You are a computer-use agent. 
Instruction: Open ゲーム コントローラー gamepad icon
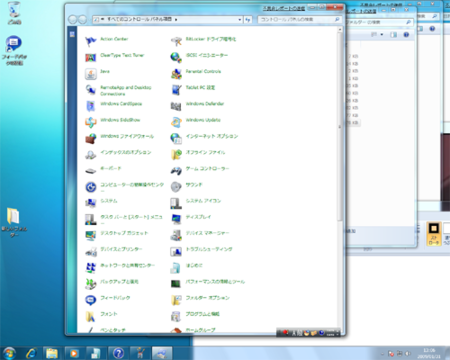point(176,171)
